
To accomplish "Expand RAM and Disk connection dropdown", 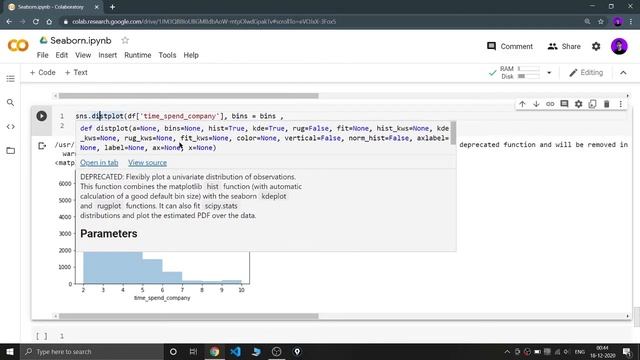I will click(x=549, y=73).
